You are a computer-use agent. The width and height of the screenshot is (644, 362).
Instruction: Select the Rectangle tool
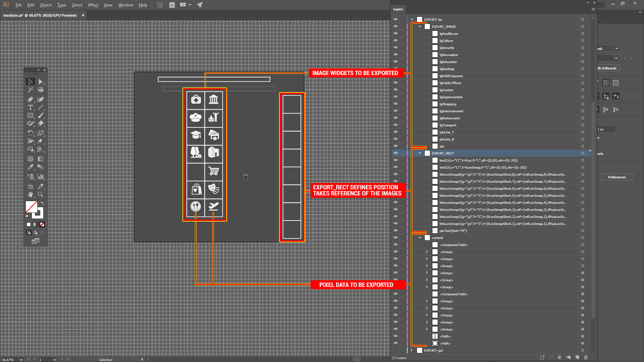[31, 116]
